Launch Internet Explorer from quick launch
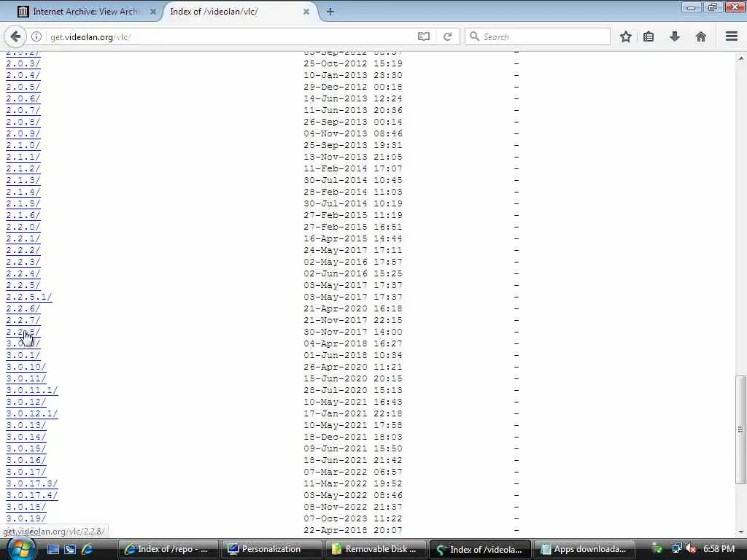The height and width of the screenshot is (560, 747). pyautogui.click(x=87, y=550)
